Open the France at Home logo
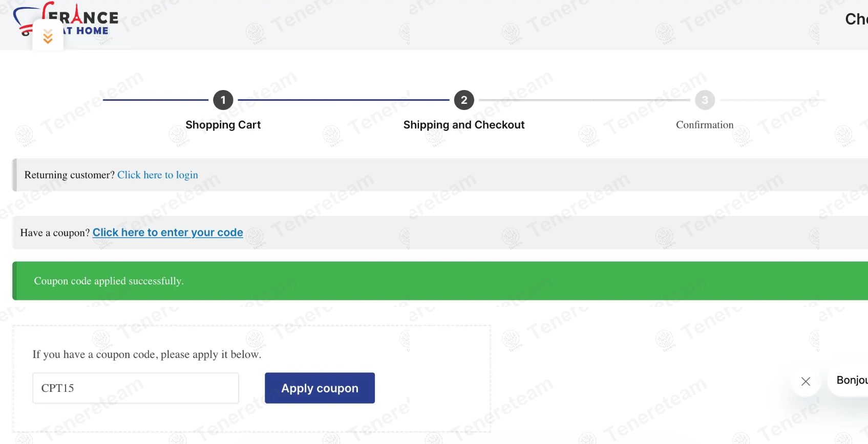The image size is (868, 444). point(66,19)
